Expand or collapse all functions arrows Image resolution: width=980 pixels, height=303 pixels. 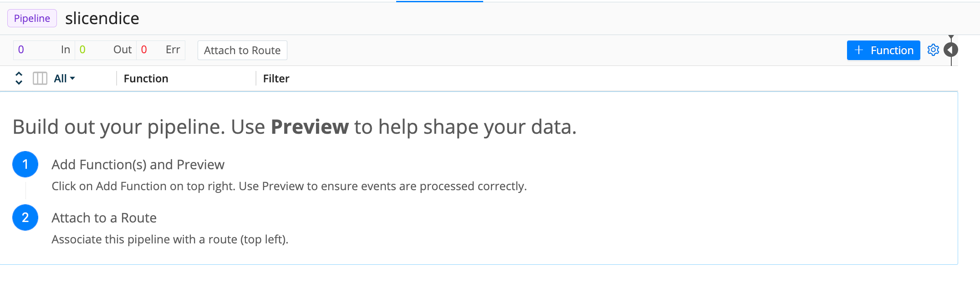pyautogui.click(x=19, y=78)
